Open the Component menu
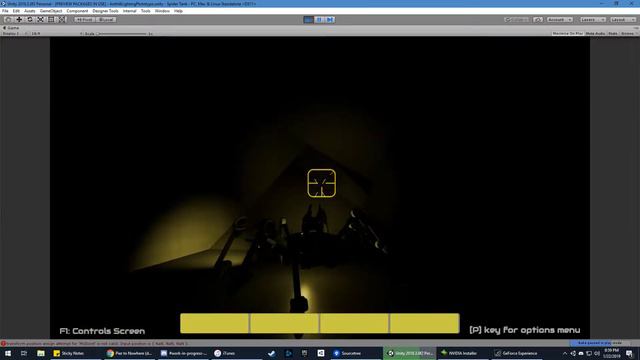 click(77, 11)
